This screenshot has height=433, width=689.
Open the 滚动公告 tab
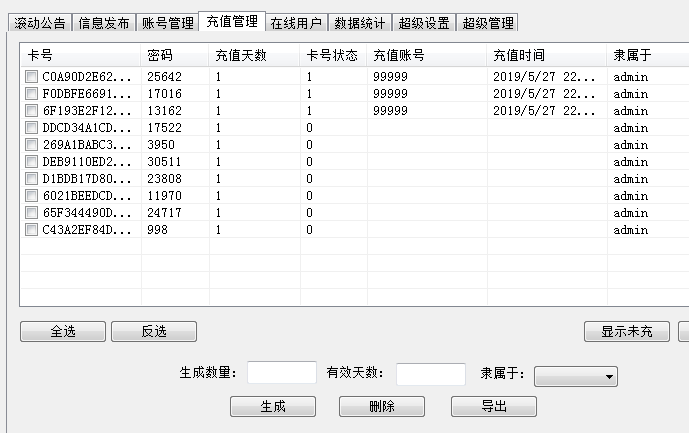pos(40,23)
